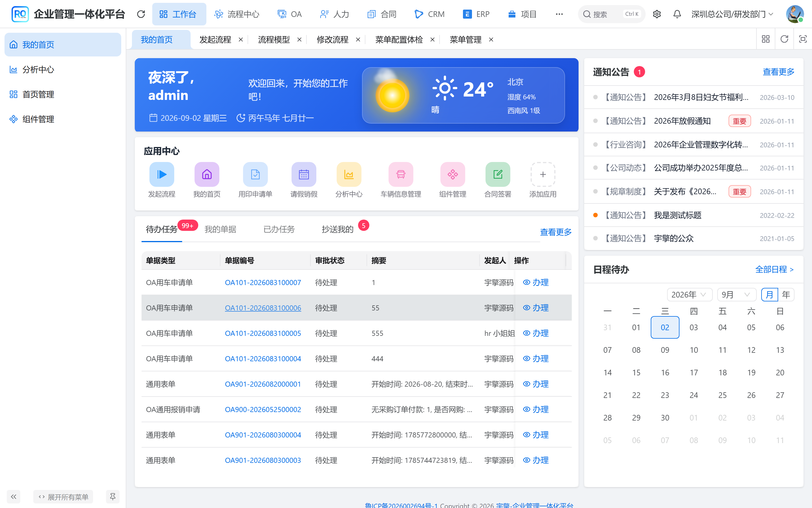Screen dimensions: 812x508
Task: Open 组件管理 in the sidebar
Action: 63,119
